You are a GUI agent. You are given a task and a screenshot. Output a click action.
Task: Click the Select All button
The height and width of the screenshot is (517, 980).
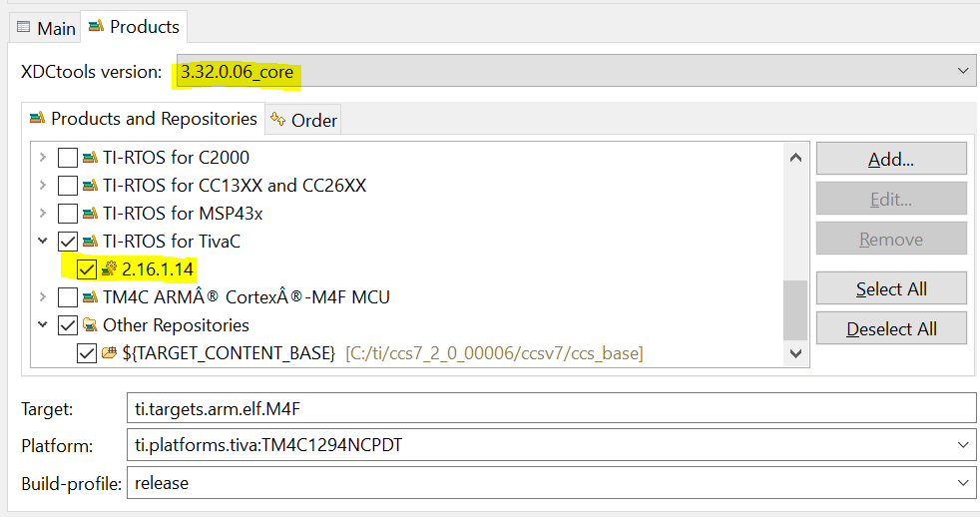click(891, 288)
